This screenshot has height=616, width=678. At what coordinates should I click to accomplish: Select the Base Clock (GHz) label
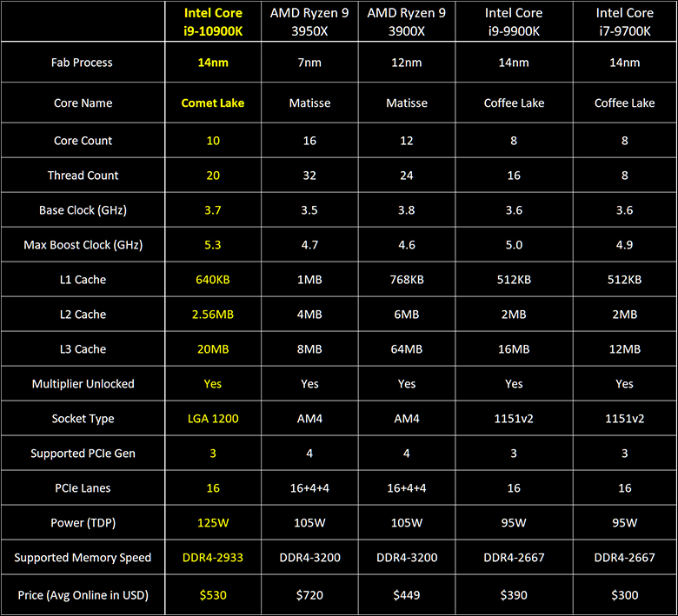[x=83, y=210]
